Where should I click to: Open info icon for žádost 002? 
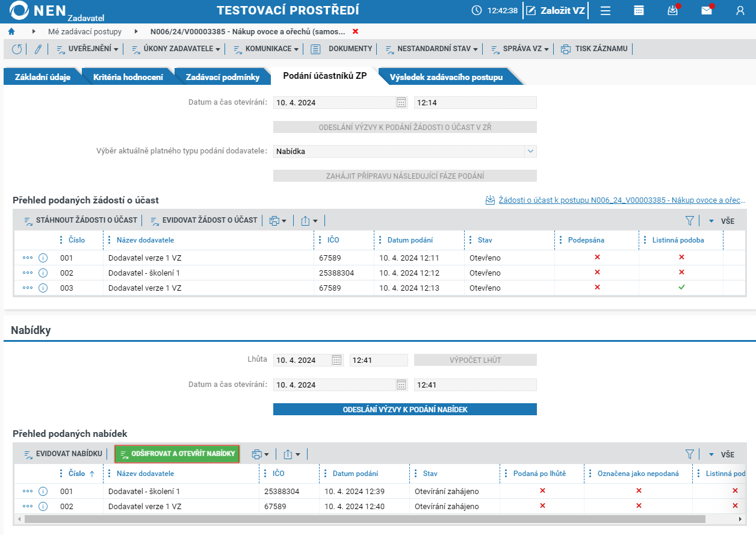43,273
